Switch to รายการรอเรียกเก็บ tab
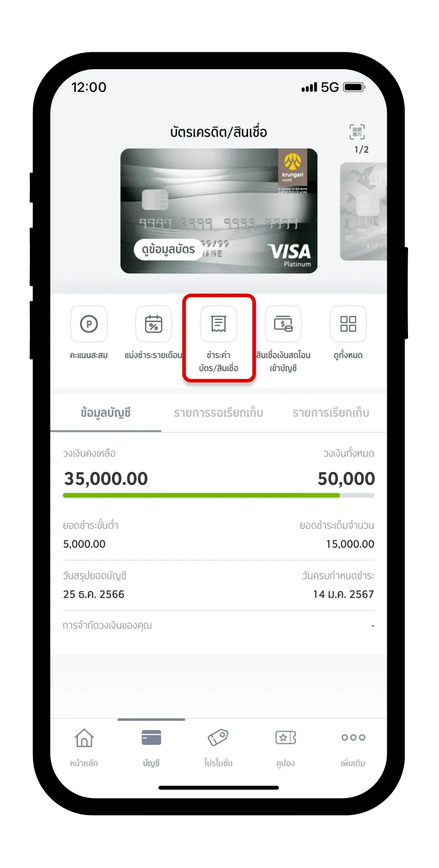The width and height of the screenshot is (439, 868). point(219,413)
